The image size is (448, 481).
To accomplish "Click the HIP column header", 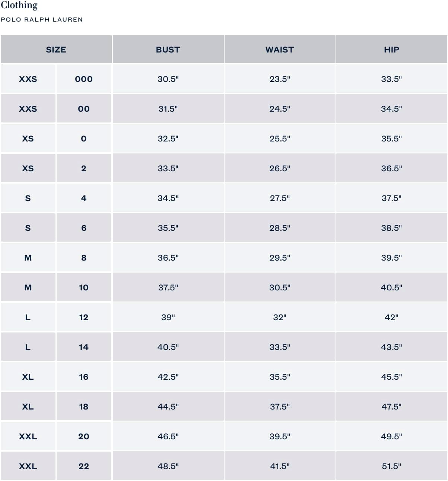I will 391,50.
